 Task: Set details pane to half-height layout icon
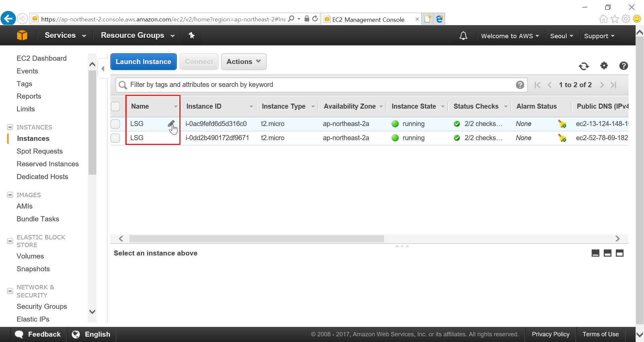pyautogui.click(x=607, y=253)
